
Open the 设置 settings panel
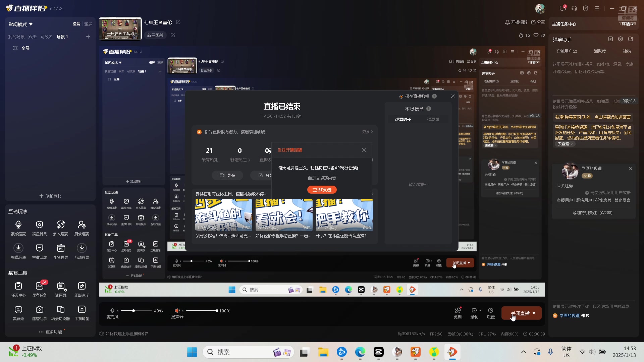491,313
